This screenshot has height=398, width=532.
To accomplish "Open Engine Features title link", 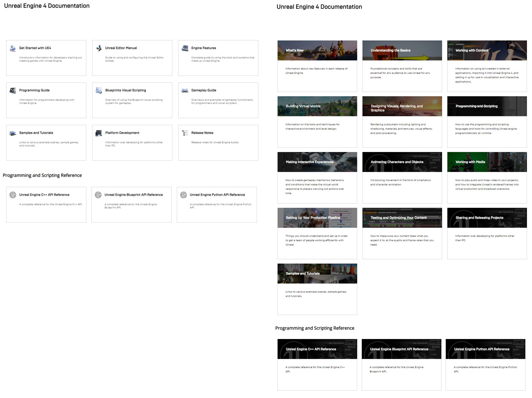I will click(x=204, y=48).
